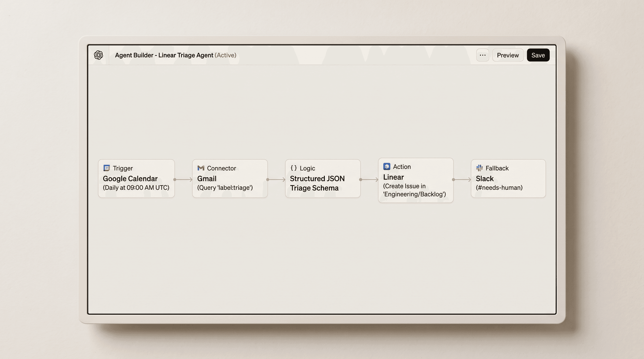Click the Trigger node type label
This screenshot has height=359, width=644.
pyautogui.click(x=123, y=168)
